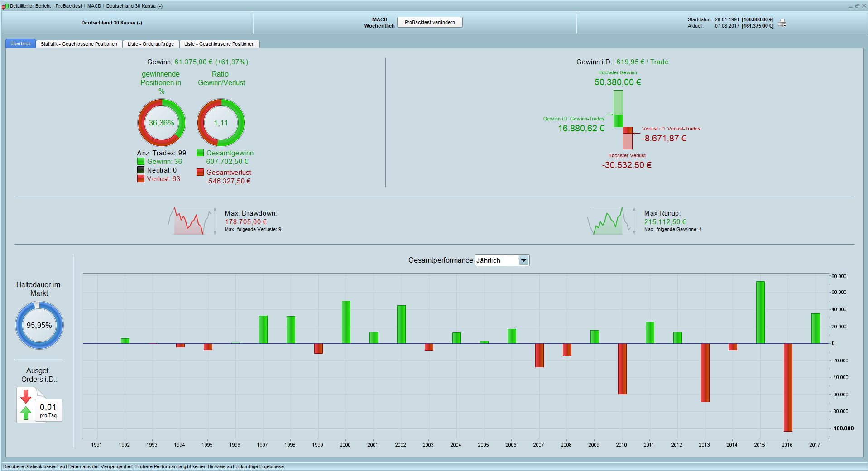Viewport: 868px width, 471px height.
Task: Click red Gesamtverlust legend swatch
Action: coord(200,173)
